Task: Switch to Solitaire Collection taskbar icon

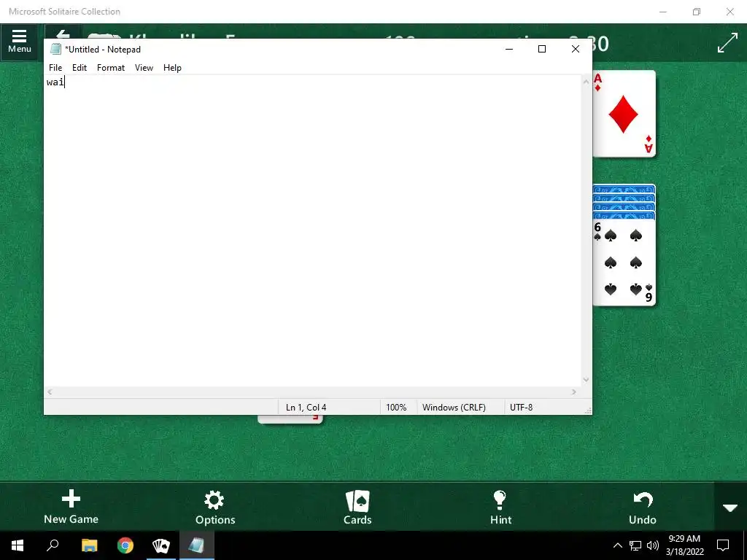Action: pyautogui.click(x=161, y=545)
